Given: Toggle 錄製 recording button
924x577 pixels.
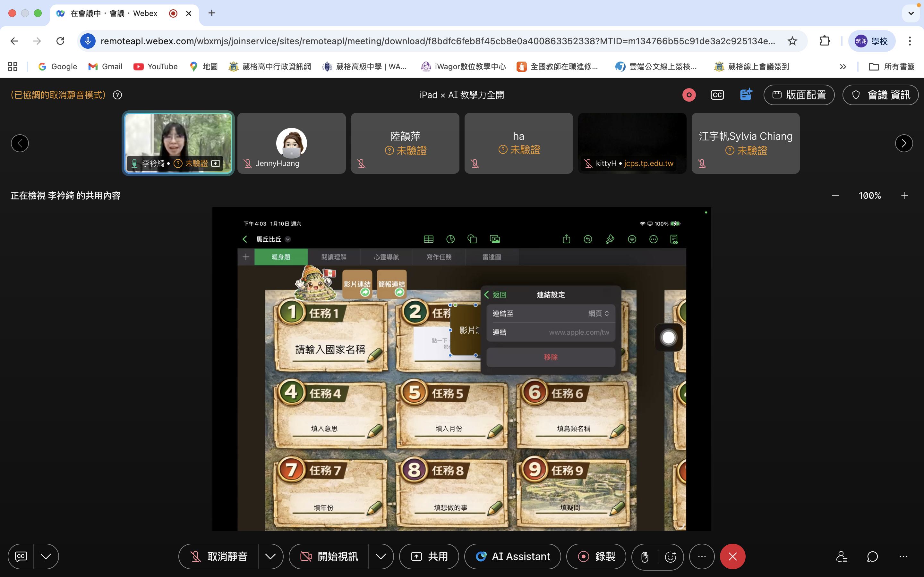Looking at the screenshot, I should [596, 557].
